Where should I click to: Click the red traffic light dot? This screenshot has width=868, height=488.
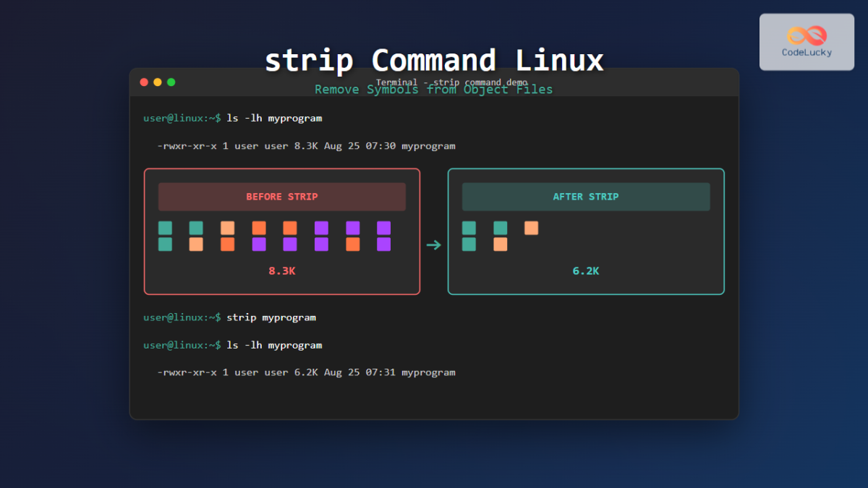[144, 82]
